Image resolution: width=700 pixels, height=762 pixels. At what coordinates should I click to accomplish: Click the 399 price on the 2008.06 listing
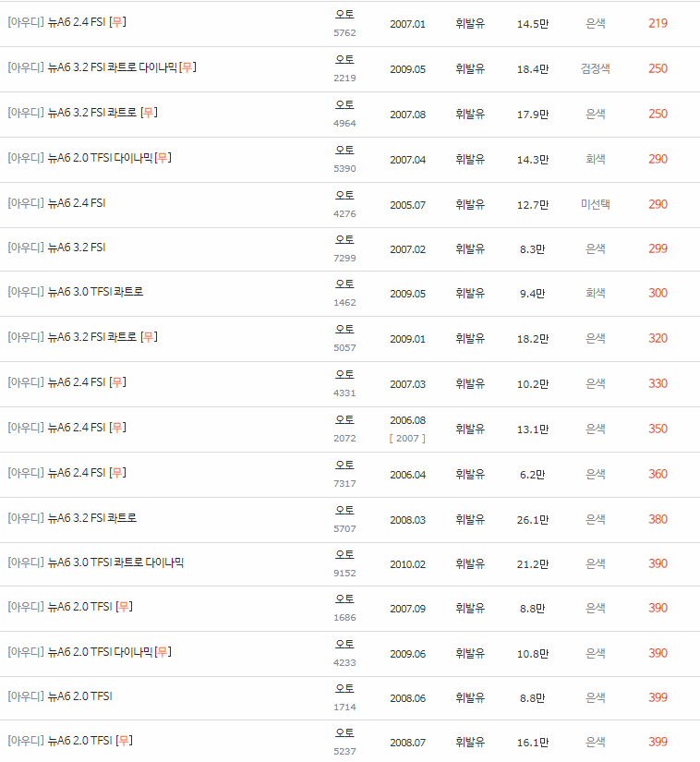(x=657, y=696)
